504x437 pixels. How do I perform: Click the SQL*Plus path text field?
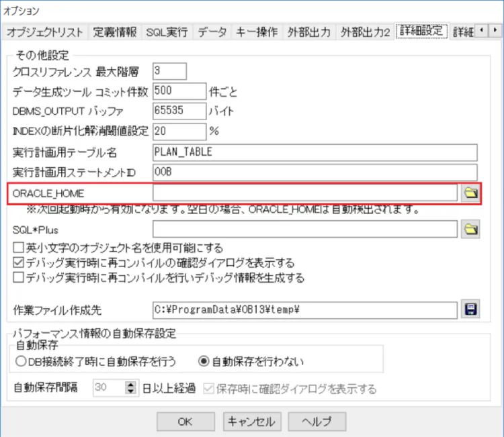tap(305, 229)
